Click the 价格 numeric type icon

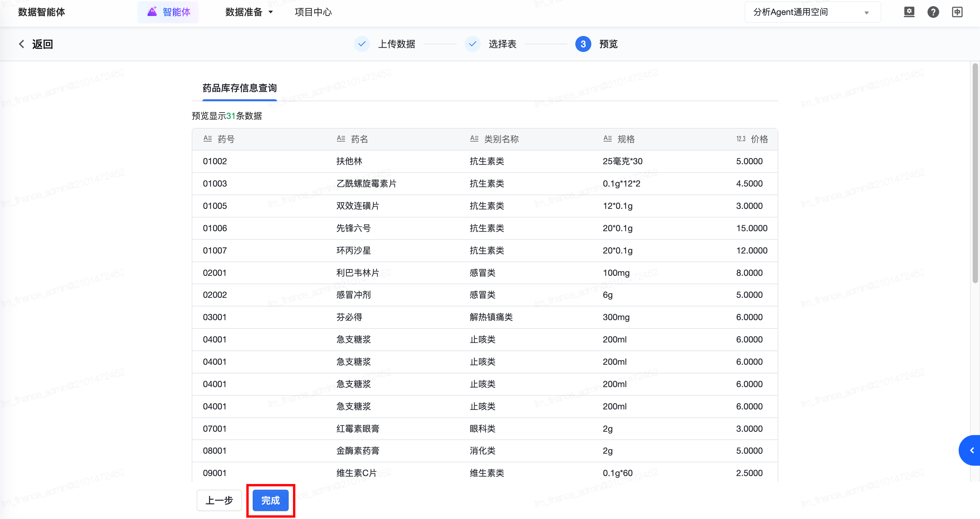(741, 139)
